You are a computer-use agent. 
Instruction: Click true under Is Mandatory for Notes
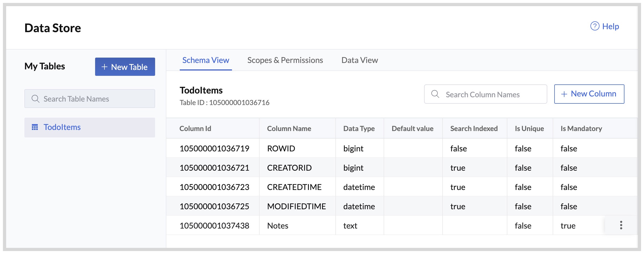[568, 226]
